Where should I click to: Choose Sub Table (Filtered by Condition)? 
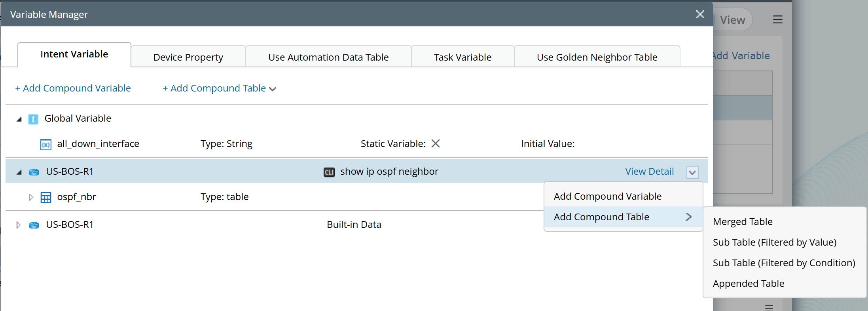784,263
